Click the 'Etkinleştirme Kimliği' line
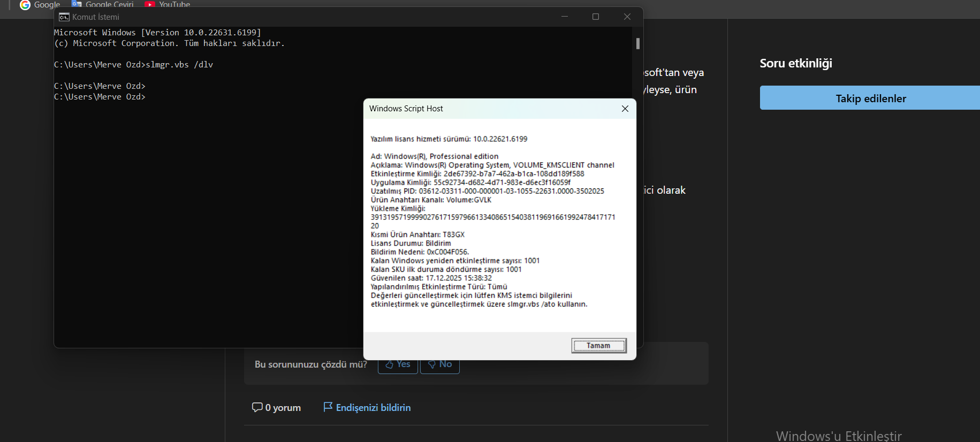 (x=477, y=174)
